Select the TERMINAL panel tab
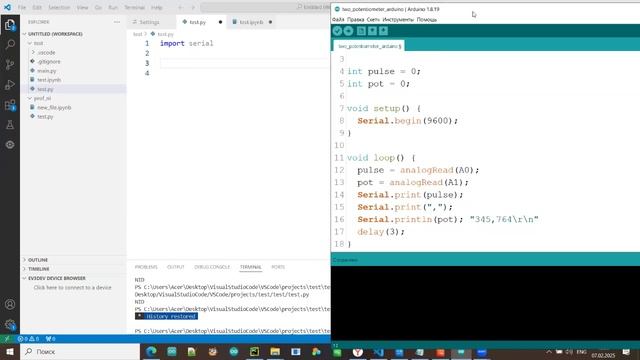The image size is (640, 360). (251, 267)
